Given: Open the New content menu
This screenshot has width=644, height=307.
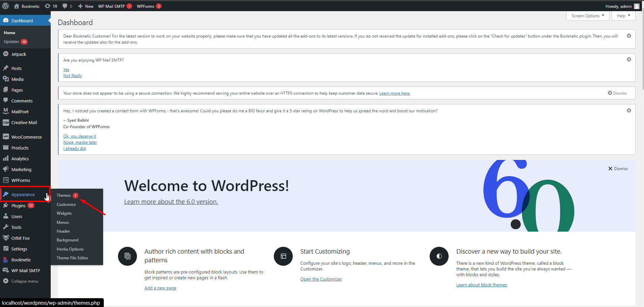Looking at the screenshot, I should (x=86, y=6).
